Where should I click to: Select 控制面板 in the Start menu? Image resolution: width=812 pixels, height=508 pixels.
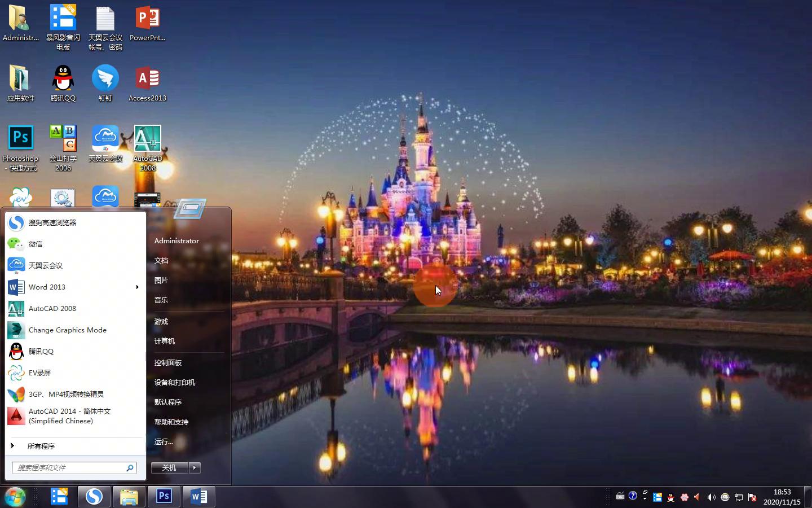(168, 362)
